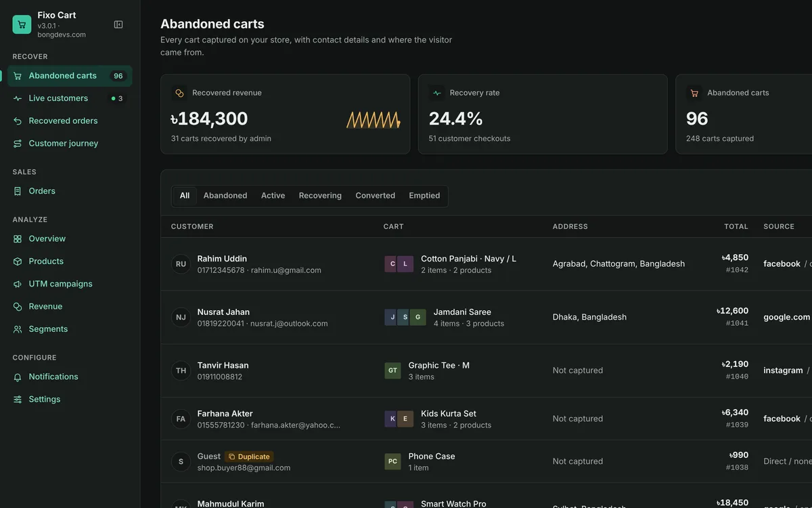This screenshot has height=508, width=812.
Task: Switch to the Active filter tab
Action: [x=273, y=196]
